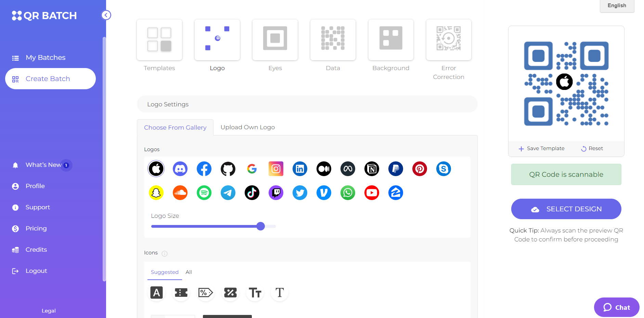Select the Twitter logo
644x318 pixels.
pyautogui.click(x=300, y=193)
